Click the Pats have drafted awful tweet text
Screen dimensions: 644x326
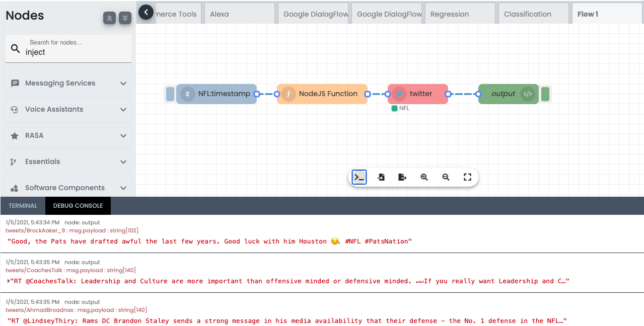[x=209, y=241]
